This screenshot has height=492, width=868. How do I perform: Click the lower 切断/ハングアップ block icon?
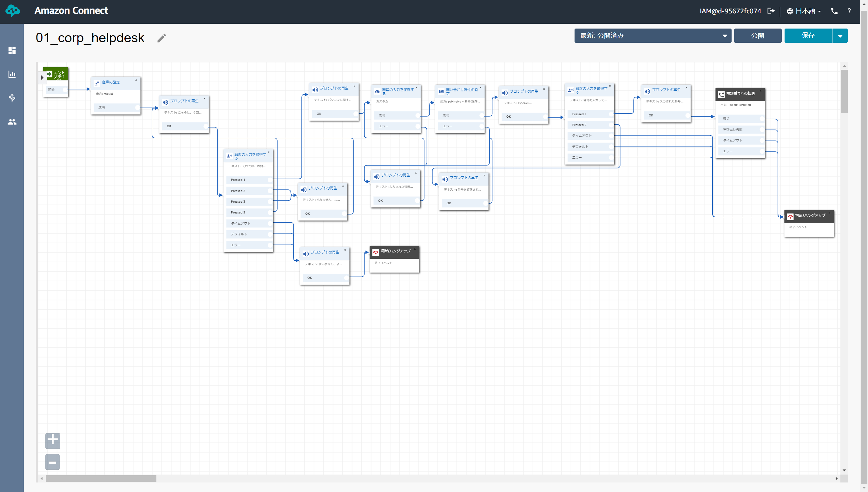375,253
